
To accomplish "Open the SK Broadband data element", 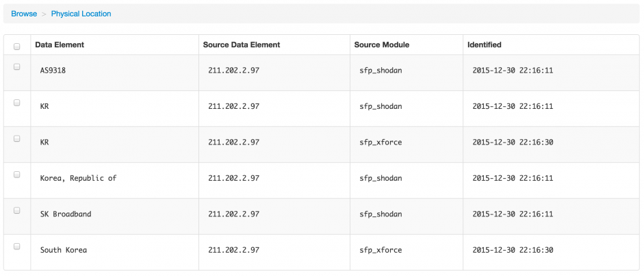I will pos(65,214).
